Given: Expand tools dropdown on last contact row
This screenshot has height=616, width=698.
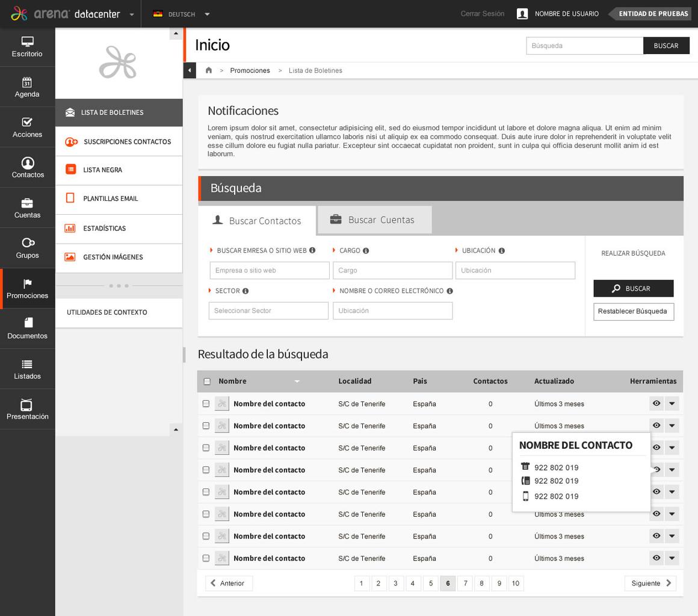Looking at the screenshot, I should (672, 558).
